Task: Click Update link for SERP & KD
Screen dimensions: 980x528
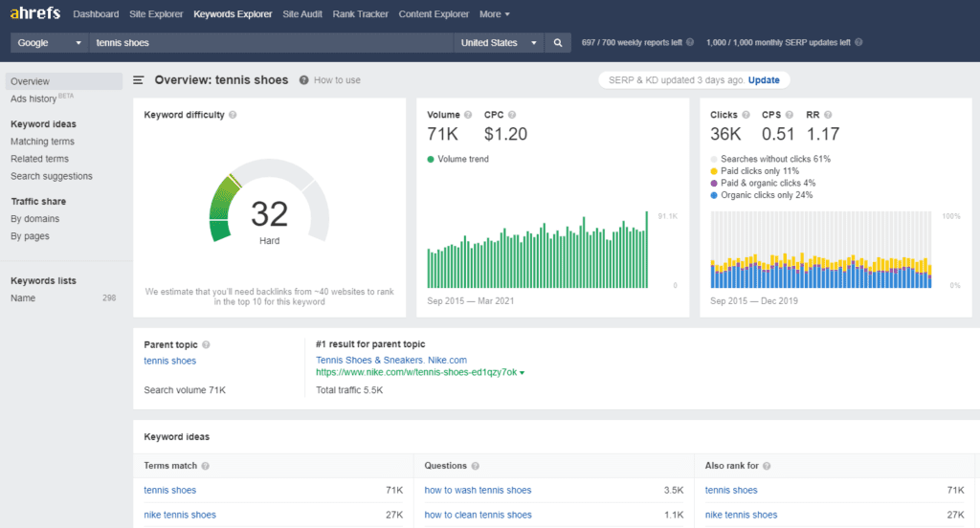Action: [764, 80]
